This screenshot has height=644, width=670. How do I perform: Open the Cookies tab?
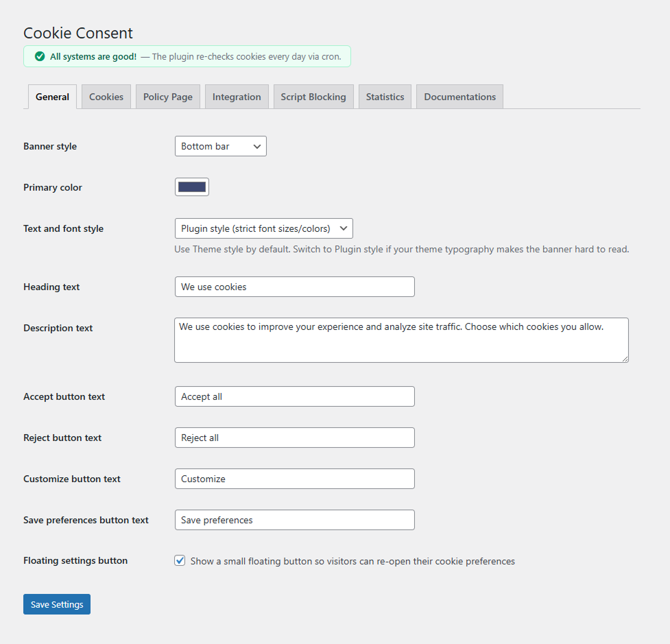tap(106, 96)
